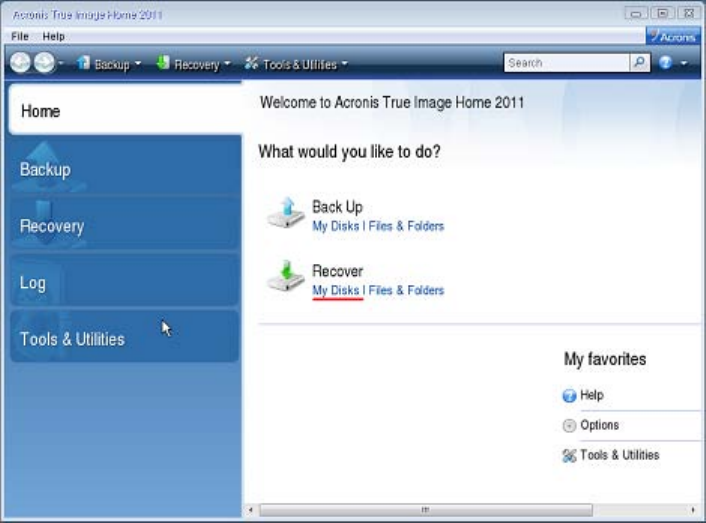Expand the Backup toolbar dropdown arrow
Viewport: 706px width, 523px height.
click(138, 64)
